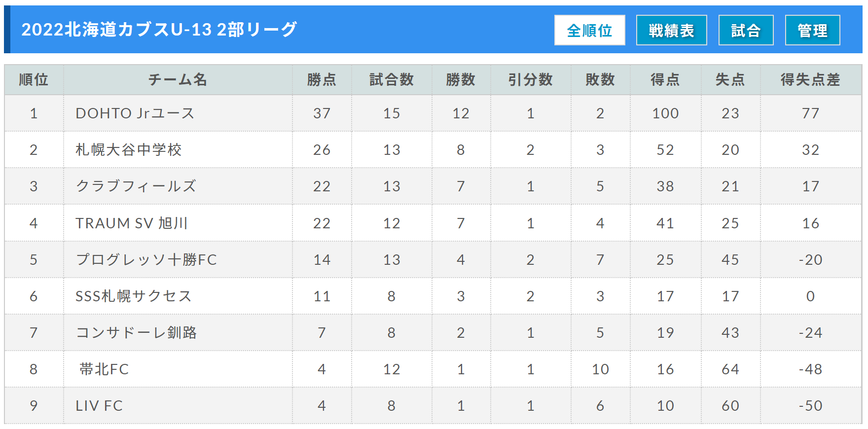Select team プログレッソ十勝FC

pos(146,260)
